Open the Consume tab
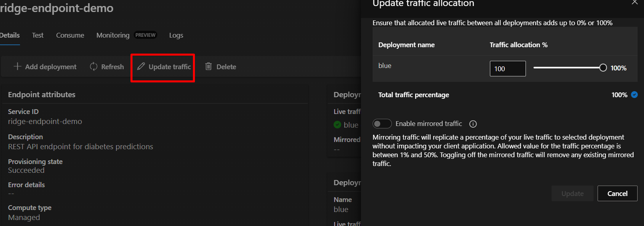Image resolution: width=644 pixels, height=226 pixels. (70, 35)
